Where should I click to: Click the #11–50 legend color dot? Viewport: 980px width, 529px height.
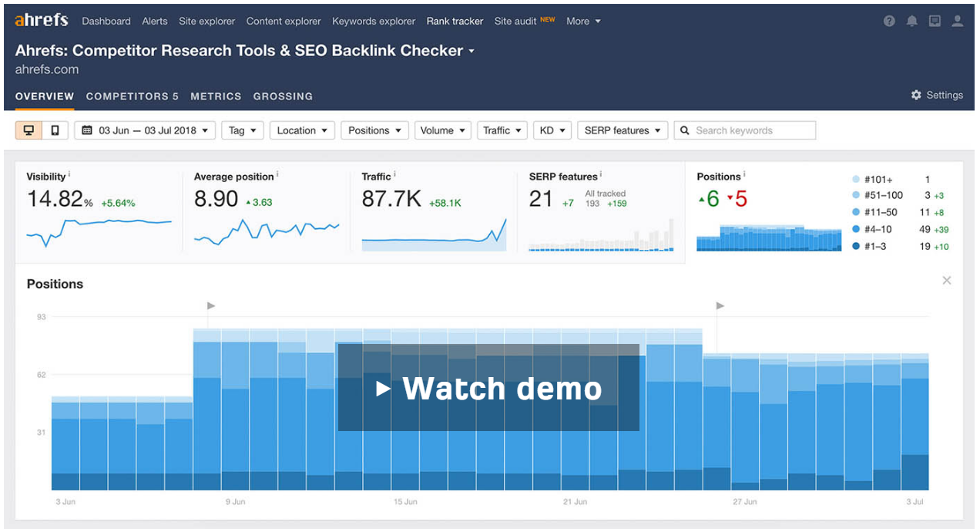pos(856,212)
